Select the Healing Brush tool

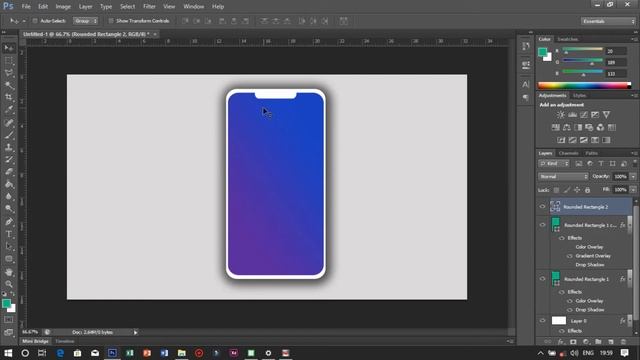click(9, 123)
